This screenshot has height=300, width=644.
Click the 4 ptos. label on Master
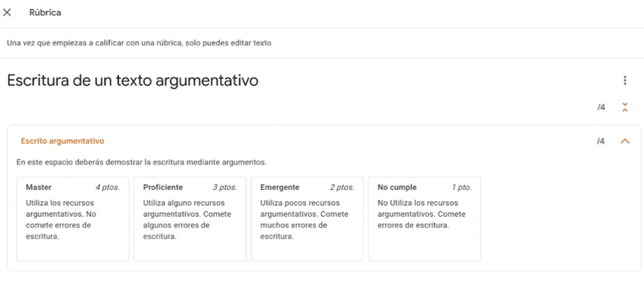(x=108, y=187)
